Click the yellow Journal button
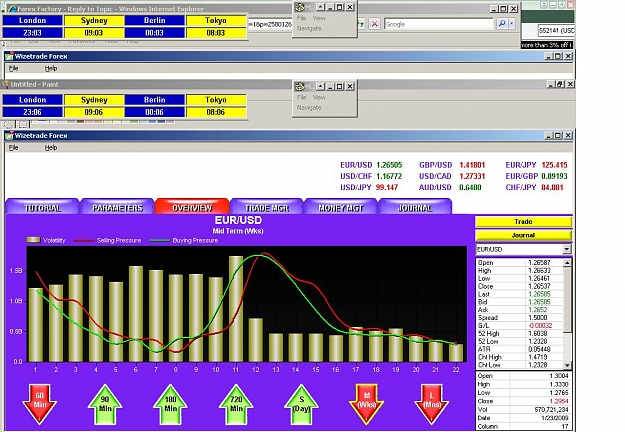The width and height of the screenshot is (625, 432). pos(523,235)
